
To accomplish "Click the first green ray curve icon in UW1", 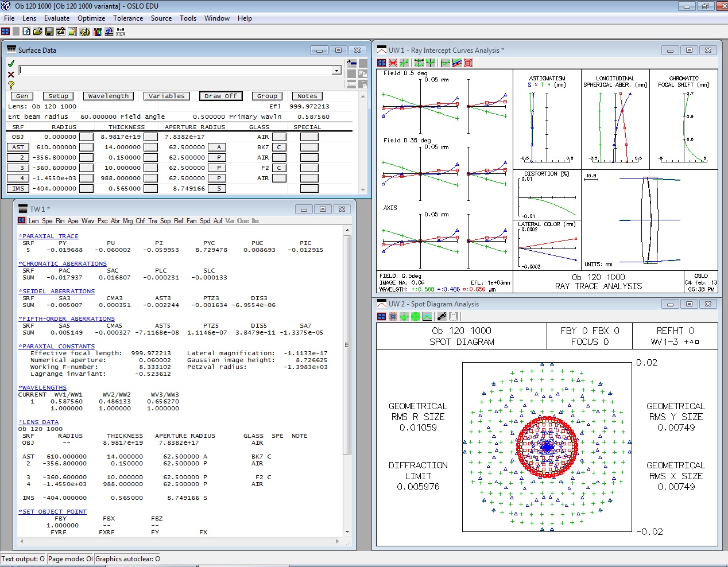I will click(x=404, y=63).
